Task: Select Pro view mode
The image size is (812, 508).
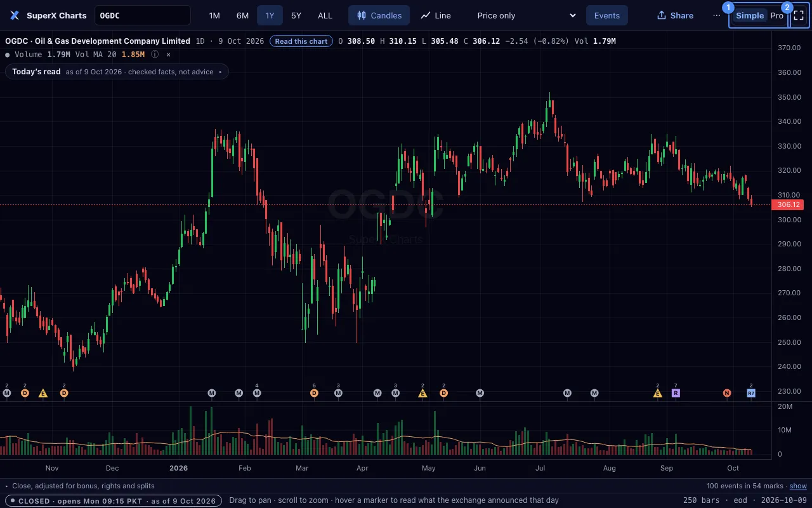Action: [777, 15]
